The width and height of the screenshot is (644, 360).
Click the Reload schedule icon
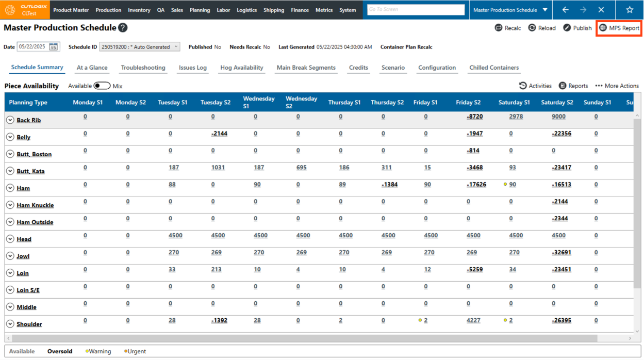532,28
